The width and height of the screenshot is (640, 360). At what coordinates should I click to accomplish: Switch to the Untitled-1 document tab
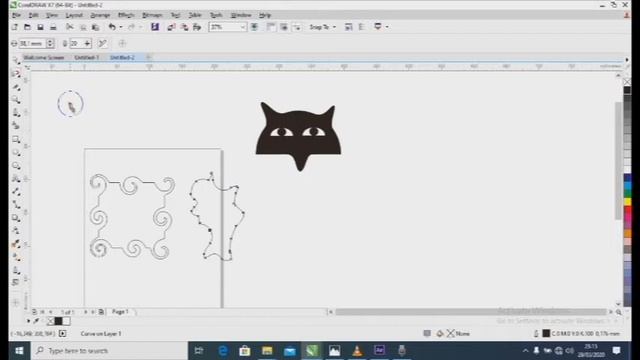tap(87, 58)
